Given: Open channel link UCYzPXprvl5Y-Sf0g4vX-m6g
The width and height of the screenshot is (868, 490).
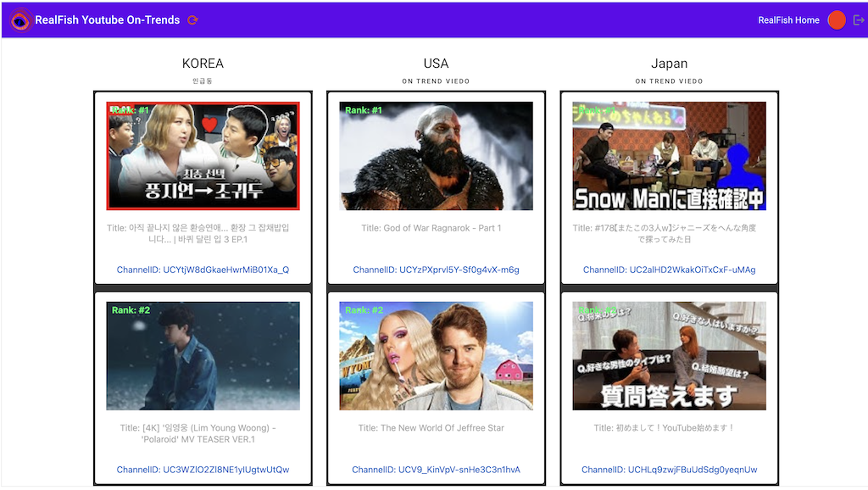Looking at the screenshot, I should tap(437, 270).
